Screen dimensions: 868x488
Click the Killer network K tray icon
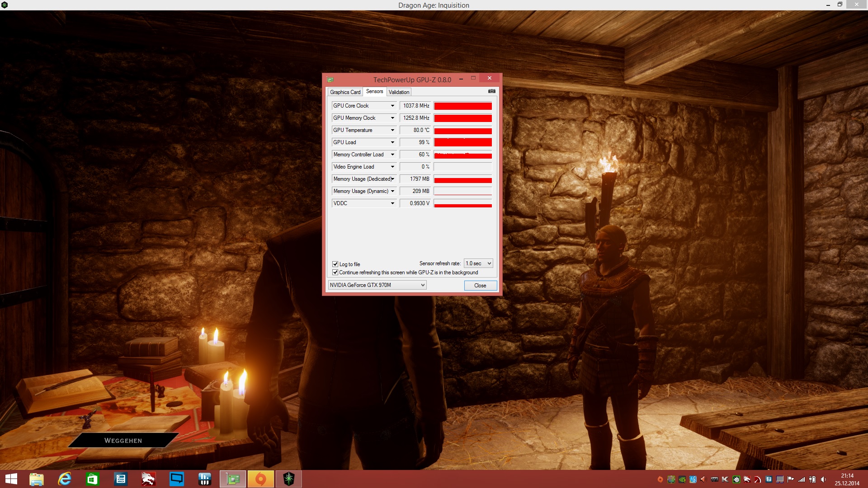725,479
